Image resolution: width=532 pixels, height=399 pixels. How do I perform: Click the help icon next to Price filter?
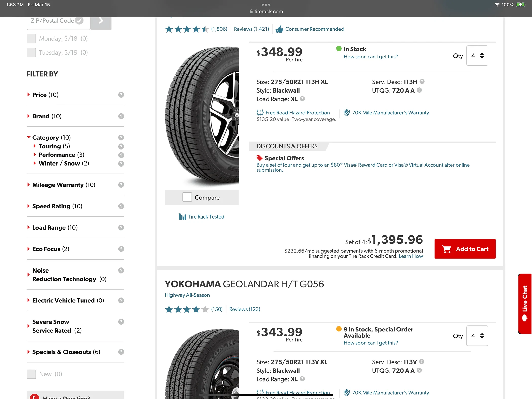pos(121,95)
